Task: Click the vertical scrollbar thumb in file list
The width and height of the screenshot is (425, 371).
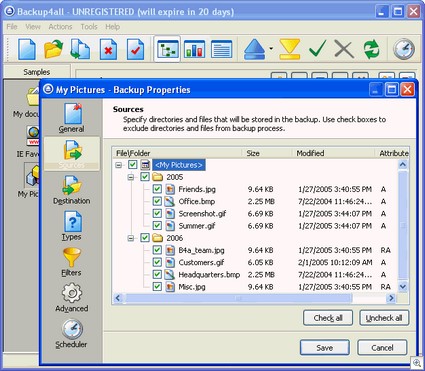Action: [x=403, y=225]
